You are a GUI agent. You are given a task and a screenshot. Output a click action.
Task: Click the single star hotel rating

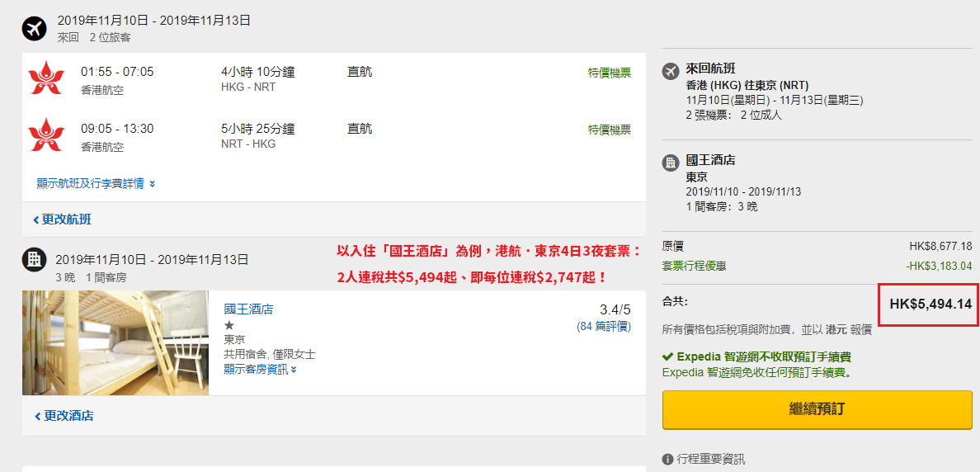(x=229, y=325)
